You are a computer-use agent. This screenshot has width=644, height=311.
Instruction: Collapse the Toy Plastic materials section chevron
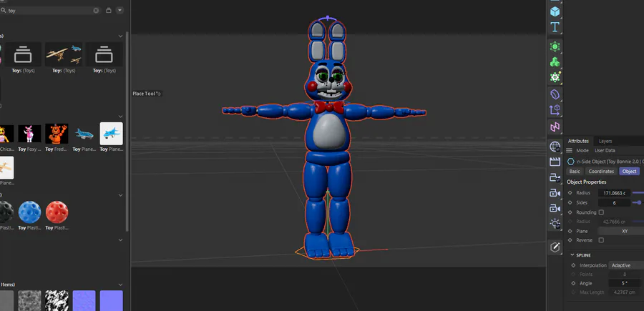click(120, 195)
